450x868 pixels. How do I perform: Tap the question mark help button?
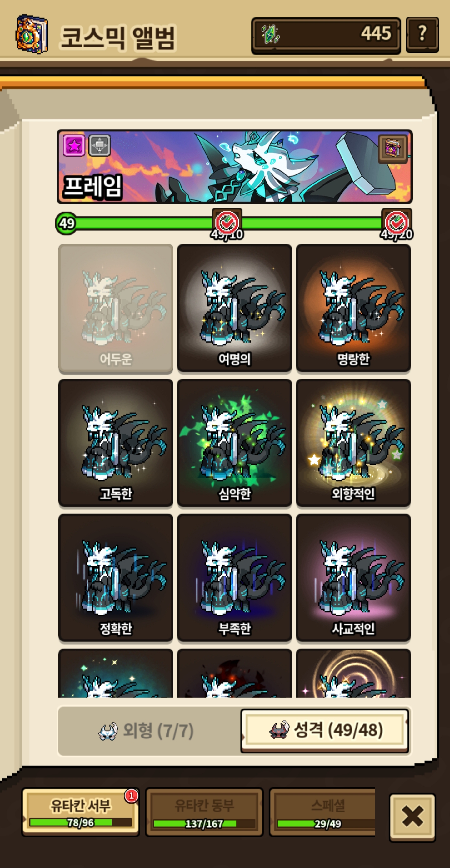click(x=422, y=35)
